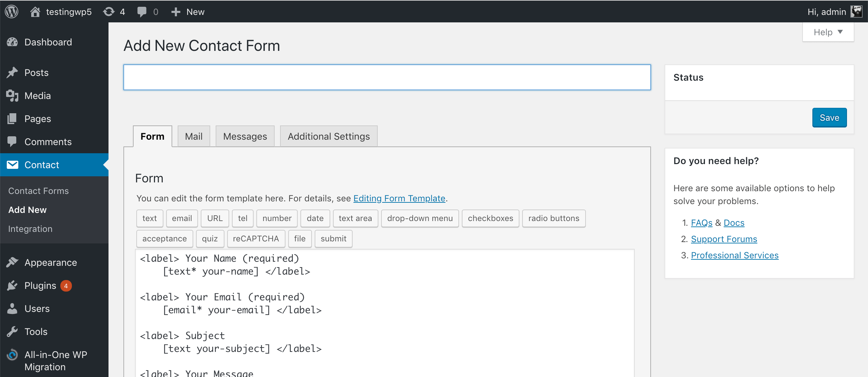Insert a reCAPTCHA form tag
Image resolution: width=868 pixels, height=377 pixels.
click(256, 238)
